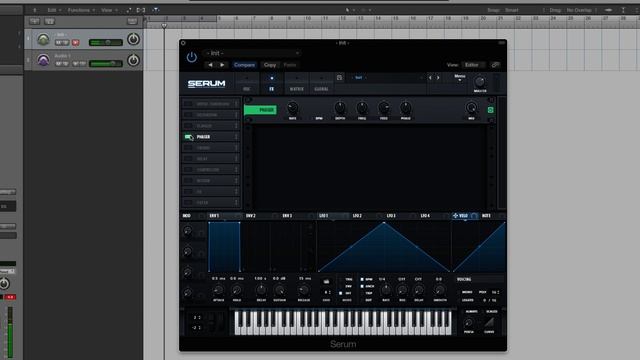This screenshot has width=640, height=360.
Task: Click the phaser Freq knob
Action: (362, 108)
